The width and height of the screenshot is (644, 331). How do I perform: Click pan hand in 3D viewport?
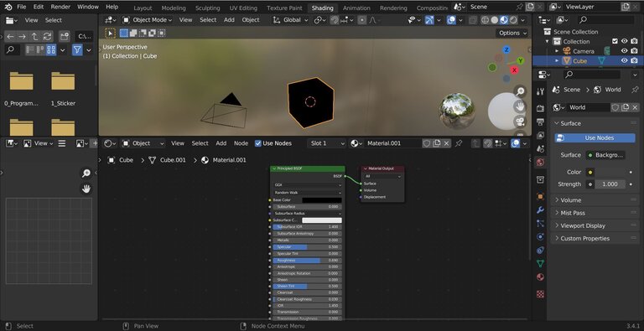click(521, 106)
